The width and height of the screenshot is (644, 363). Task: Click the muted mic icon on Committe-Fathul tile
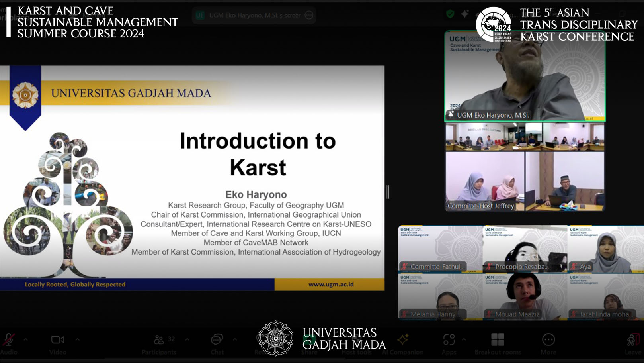(405, 267)
